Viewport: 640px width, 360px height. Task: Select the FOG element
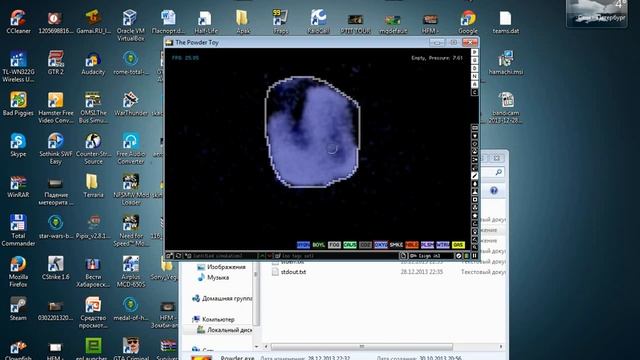[x=334, y=244]
